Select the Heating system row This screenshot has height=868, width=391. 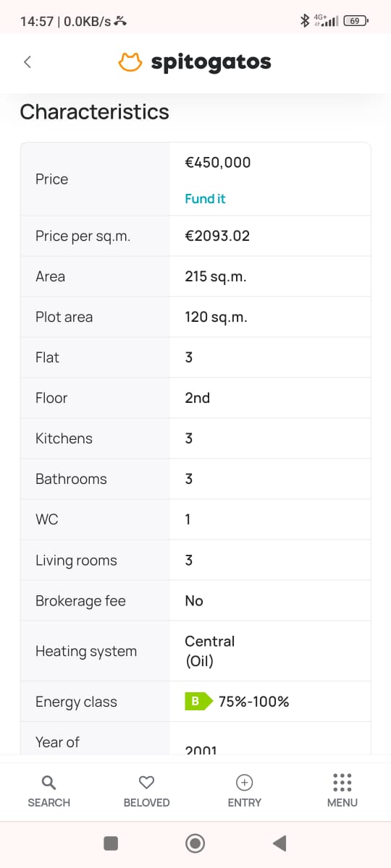[195, 651]
